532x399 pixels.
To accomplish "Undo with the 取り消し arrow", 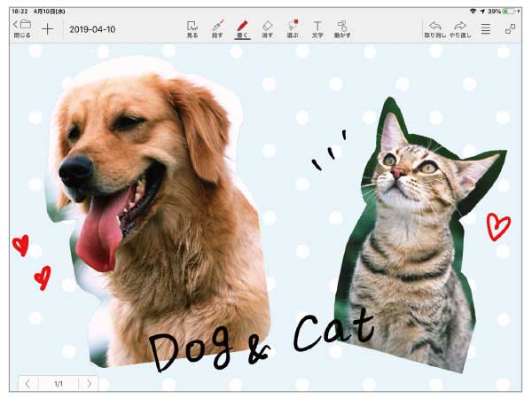I will (x=435, y=29).
